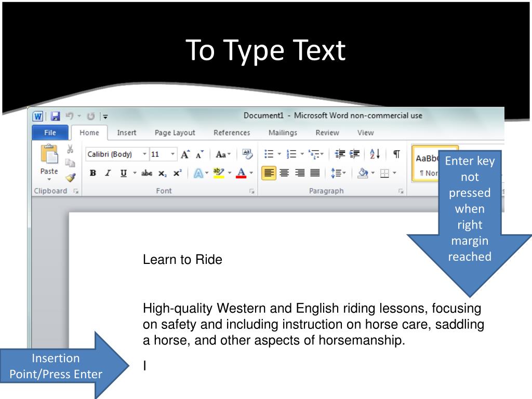Activate the Format Painter brush
The width and height of the screenshot is (532, 399).
pyautogui.click(x=71, y=177)
